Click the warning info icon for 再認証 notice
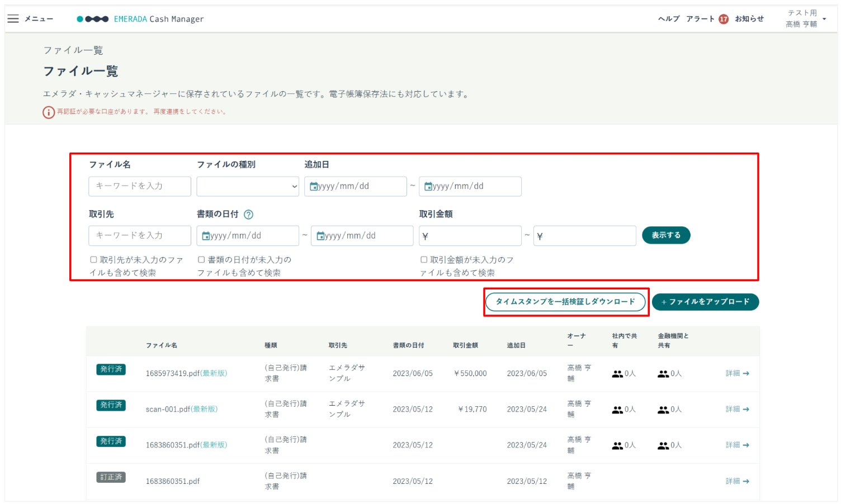This screenshot has height=504, width=841. 49,112
